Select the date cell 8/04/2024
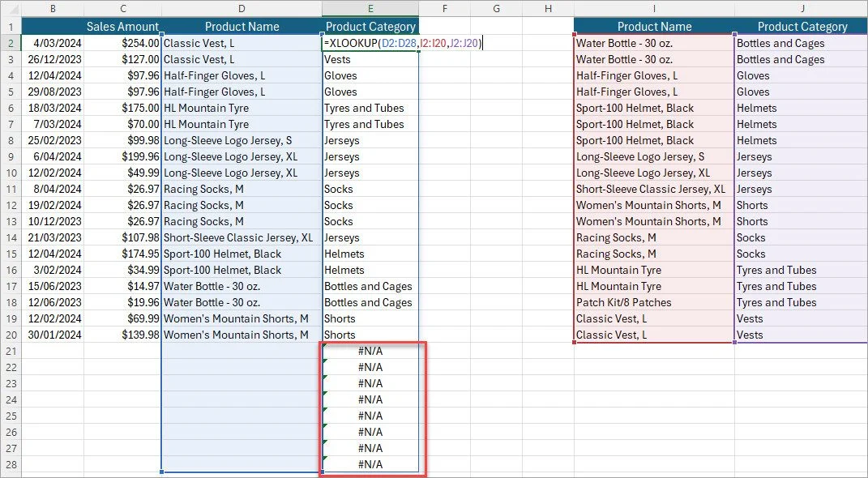This screenshot has width=868, height=478. click(53, 189)
